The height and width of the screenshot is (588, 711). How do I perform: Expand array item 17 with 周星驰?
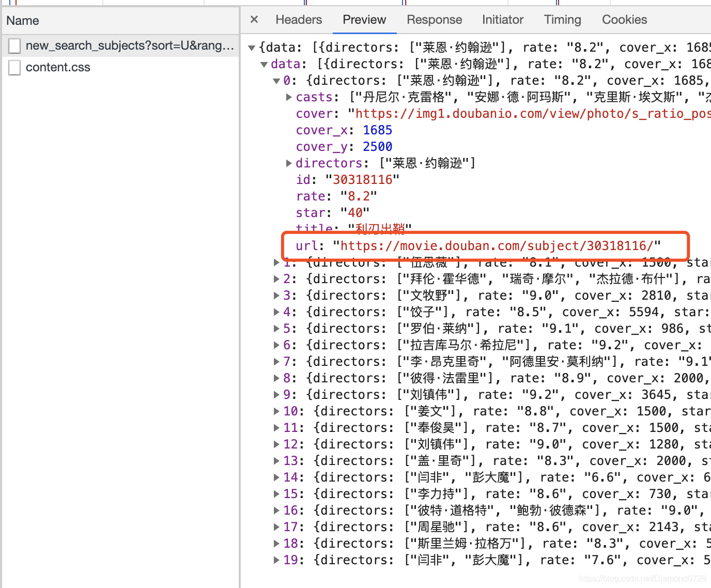277,527
